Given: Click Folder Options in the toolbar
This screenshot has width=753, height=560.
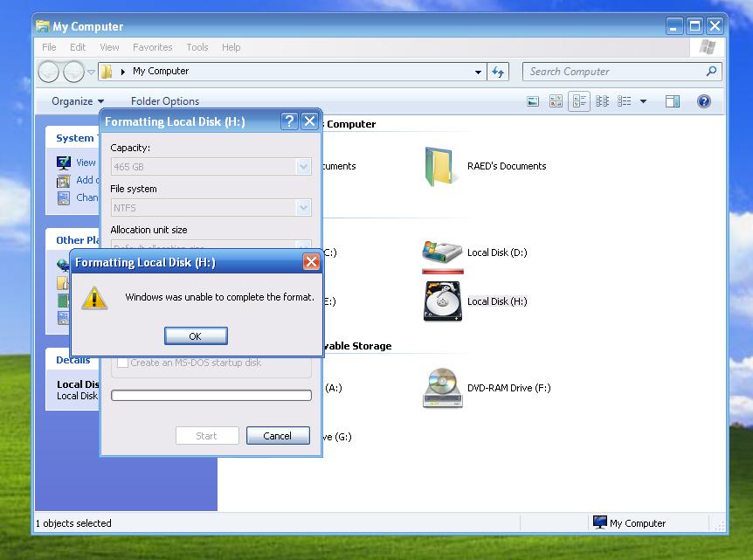Looking at the screenshot, I should 165,100.
